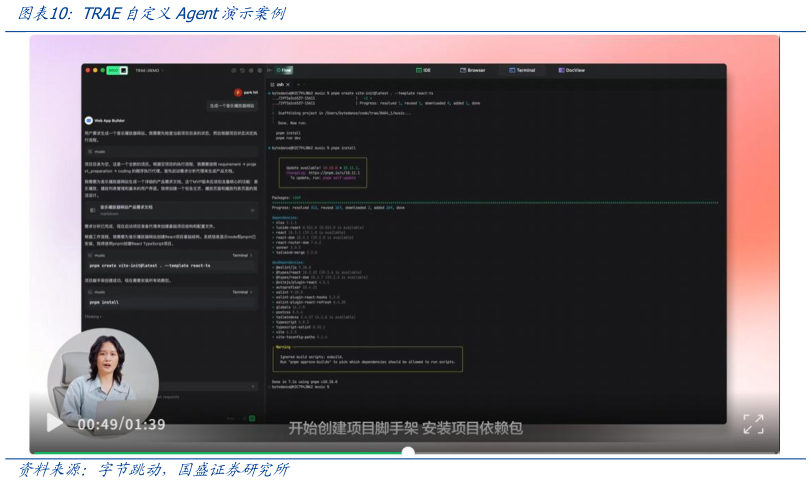Open Terminal link on pnpm create command
This screenshot has width=811, height=483.
click(242, 256)
